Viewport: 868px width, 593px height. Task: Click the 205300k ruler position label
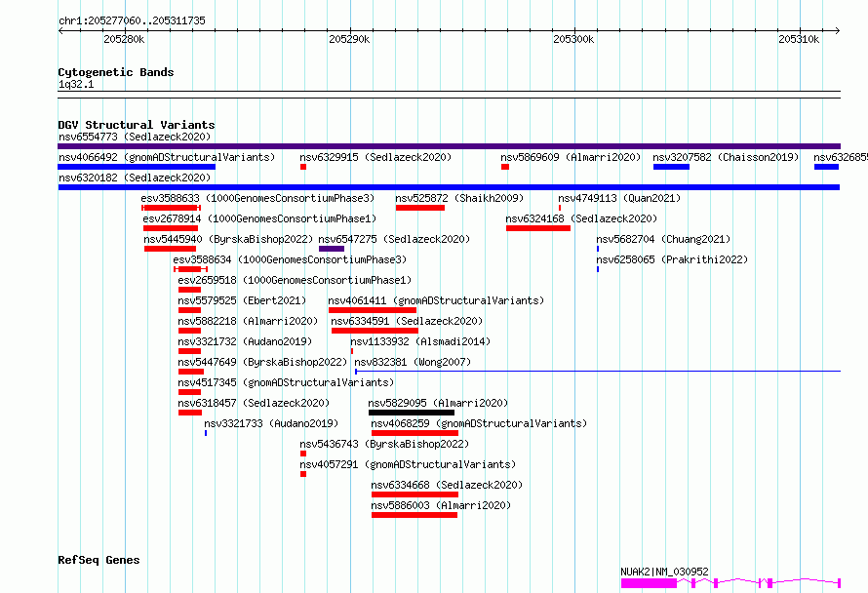point(573,39)
